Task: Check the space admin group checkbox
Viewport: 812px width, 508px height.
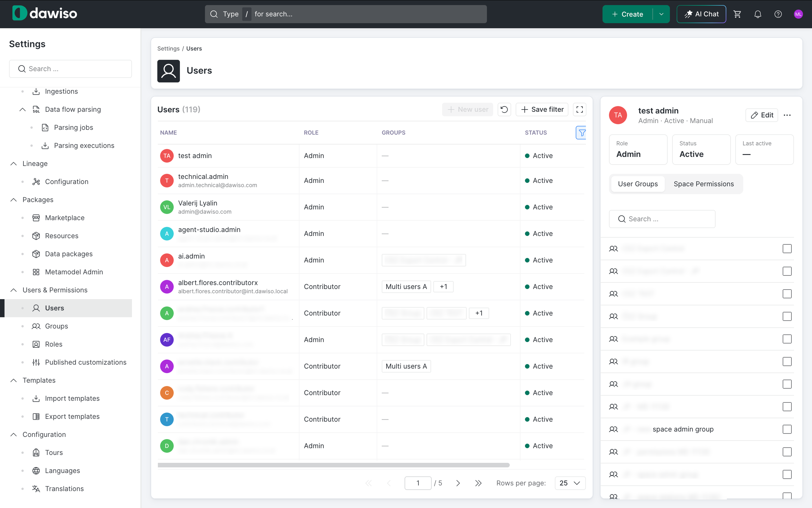Action: 787,429
